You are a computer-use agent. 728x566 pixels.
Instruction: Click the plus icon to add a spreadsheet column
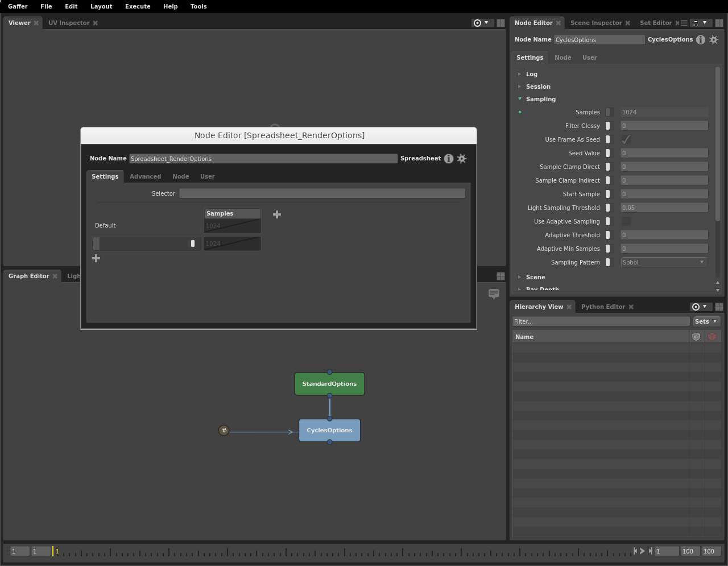click(x=277, y=214)
